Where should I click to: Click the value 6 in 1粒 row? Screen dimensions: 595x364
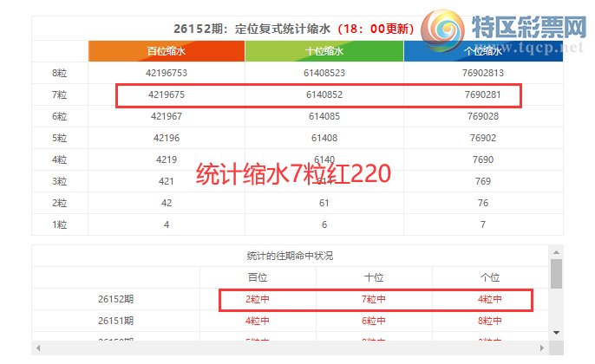[324, 224]
